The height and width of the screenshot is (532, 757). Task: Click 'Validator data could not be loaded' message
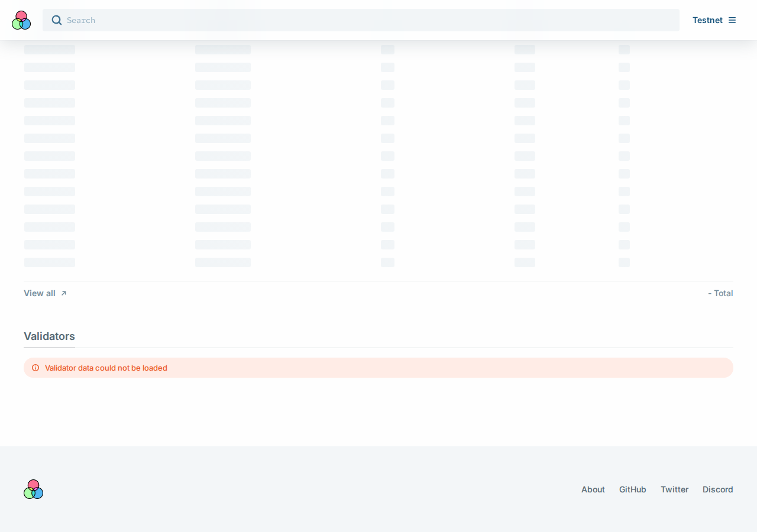coord(106,368)
